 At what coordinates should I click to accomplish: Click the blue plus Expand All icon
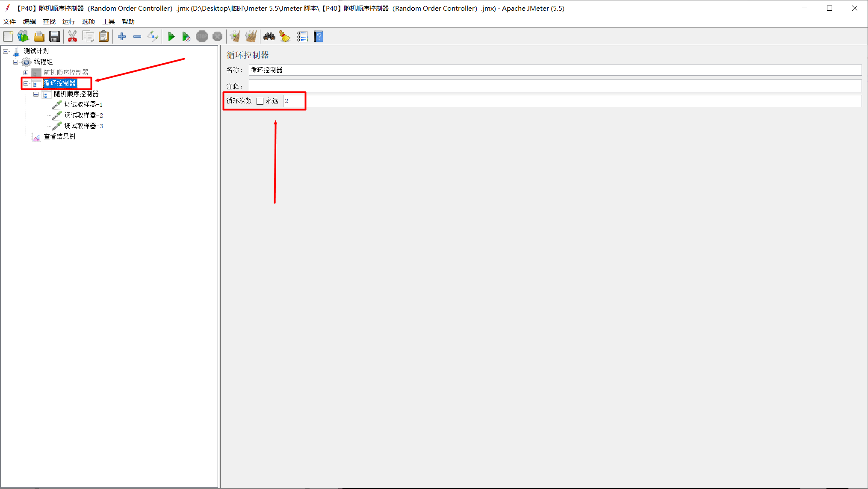tap(122, 37)
